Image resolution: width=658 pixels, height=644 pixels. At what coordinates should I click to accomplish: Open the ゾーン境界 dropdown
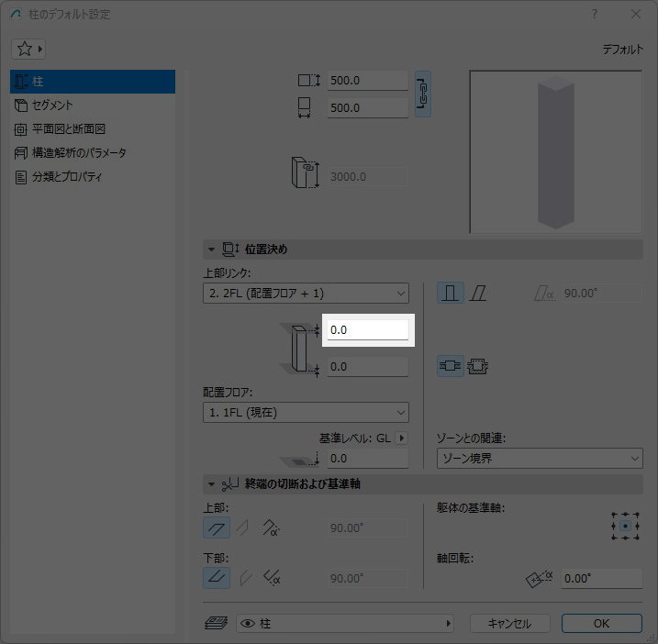[539, 458]
